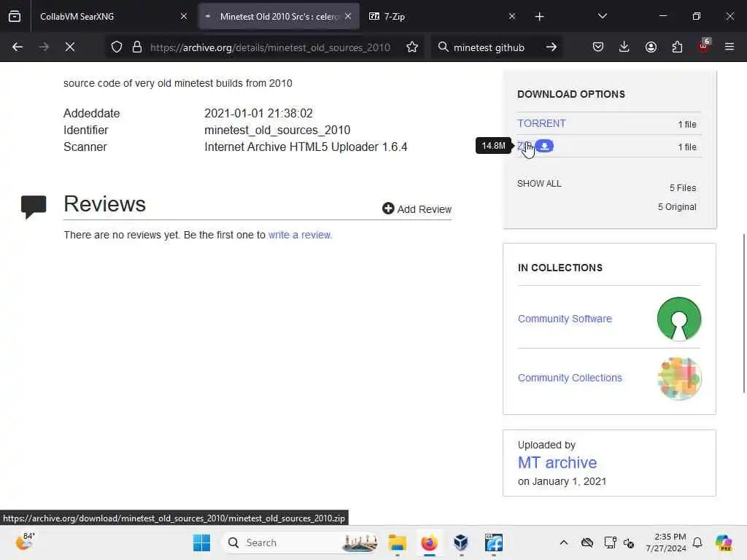Open the display and network tray icon
The height and width of the screenshot is (560, 747).
pyautogui.click(x=610, y=542)
